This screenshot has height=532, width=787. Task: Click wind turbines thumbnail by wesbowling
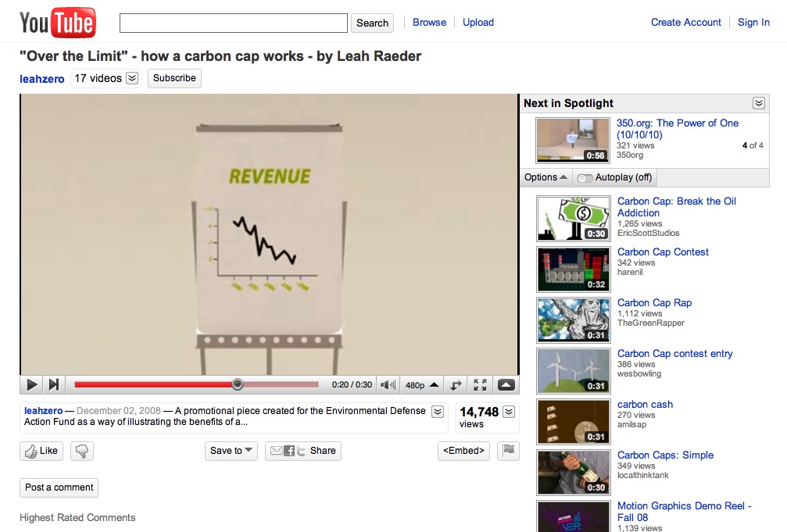[574, 371]
